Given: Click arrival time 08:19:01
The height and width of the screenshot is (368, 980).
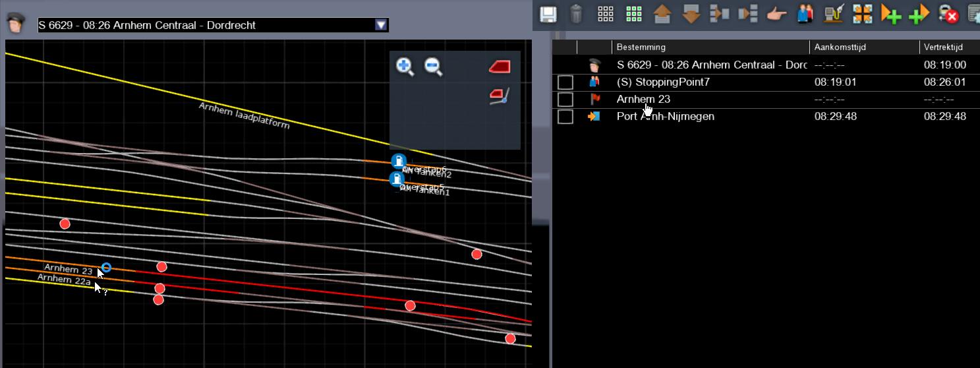Looking at the screenshot, I should click(835, 82).
